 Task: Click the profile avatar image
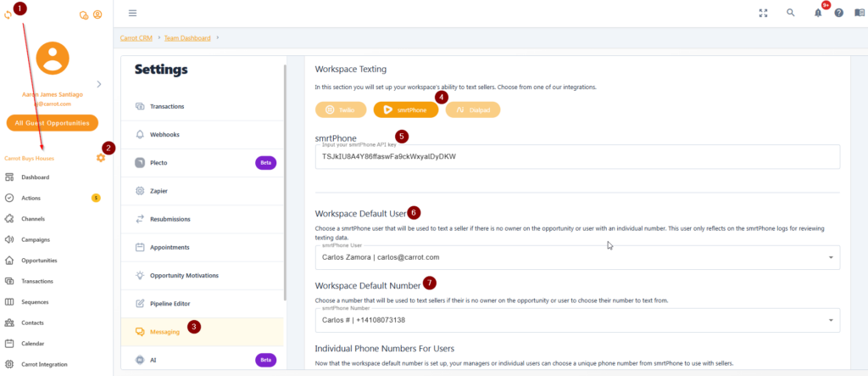point(52,59)
